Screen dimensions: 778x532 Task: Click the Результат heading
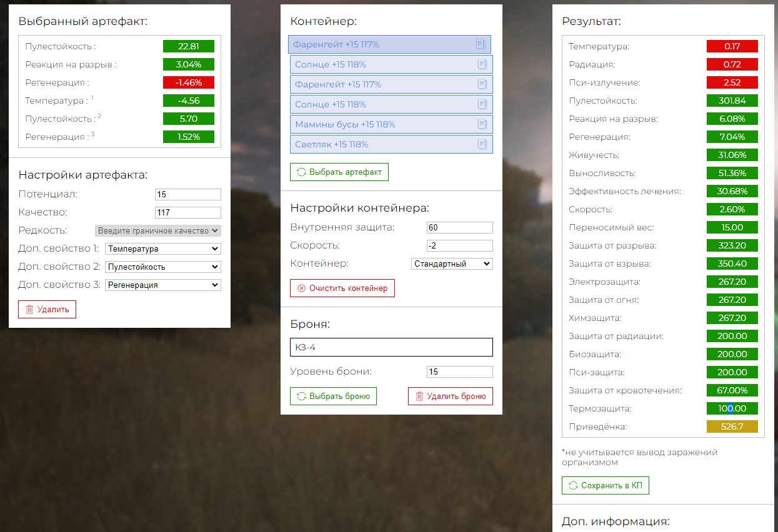pyautogui.click(x=592, y=21)
